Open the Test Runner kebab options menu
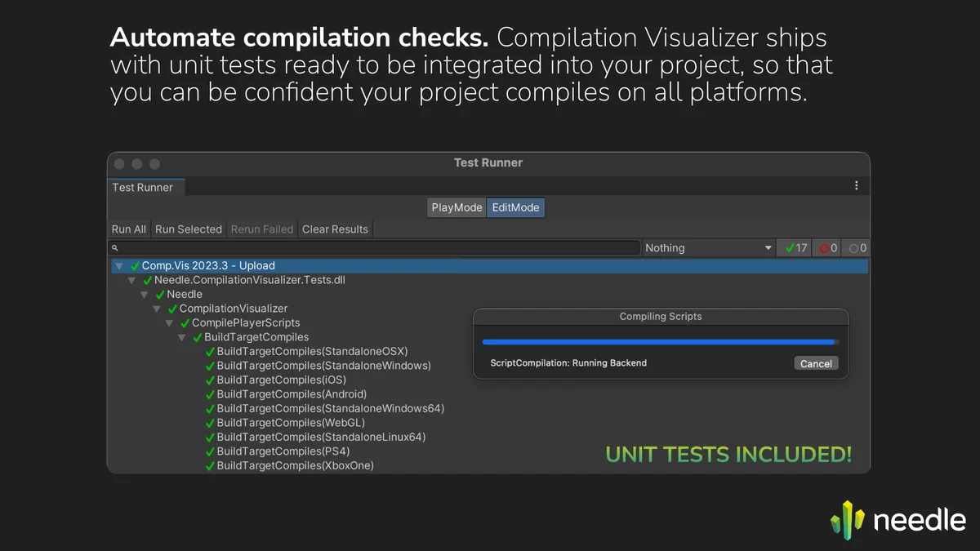This screenshot has height=551, width=980. click(856, 186)
